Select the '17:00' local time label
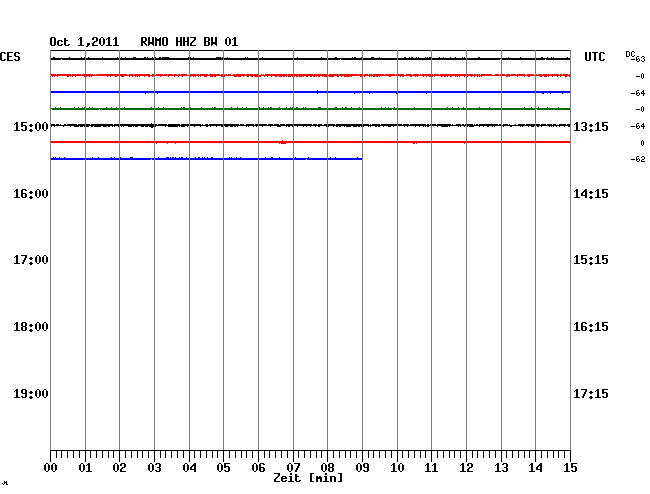Image resolution: width=650 pixels, height=494 pixels. 31,260
